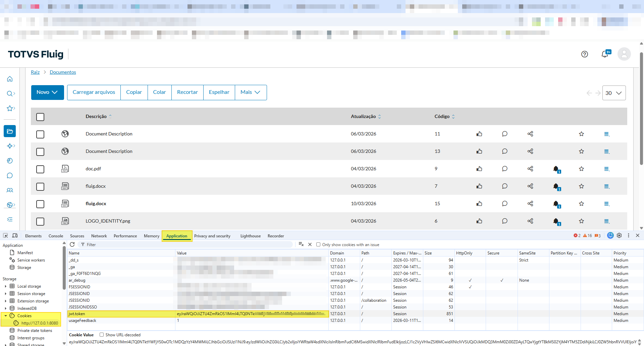Check the first Document Description row
The height and width of the screenshot is (346, 644).
pos(40,134)
